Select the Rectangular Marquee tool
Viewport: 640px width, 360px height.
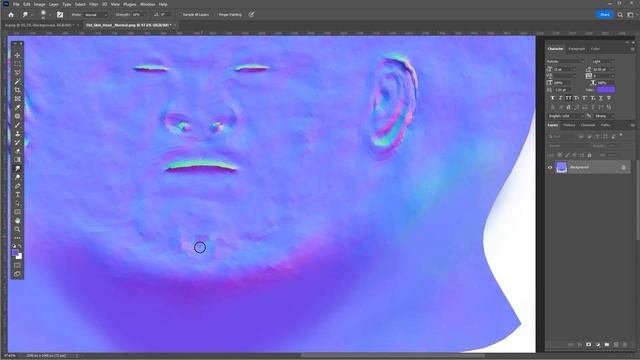coord(17,64)
